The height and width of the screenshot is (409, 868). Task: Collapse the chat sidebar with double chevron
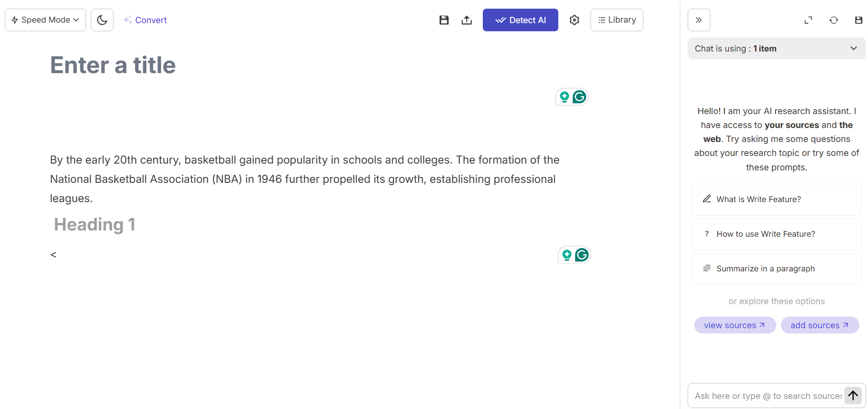point(699,20)
